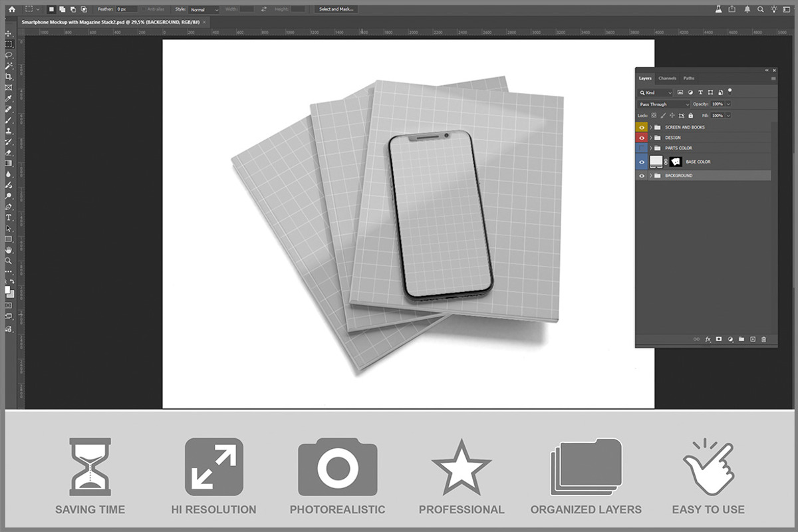Image resolution: width=798 pixels, height=532 pixels.
Task: Select the Blur tool
Action: click(x=9, y=174)
